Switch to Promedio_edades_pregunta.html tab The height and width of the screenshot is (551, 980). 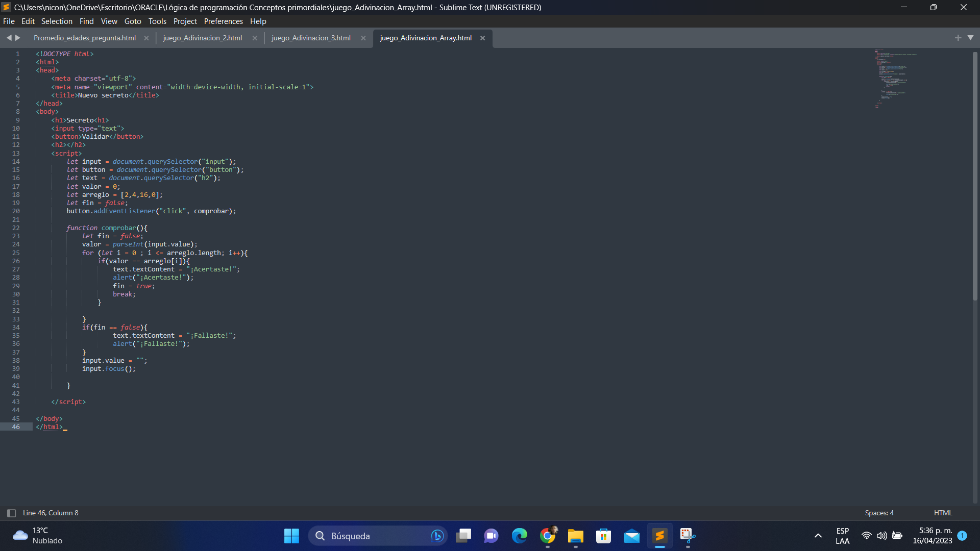[x=85, y=38]
